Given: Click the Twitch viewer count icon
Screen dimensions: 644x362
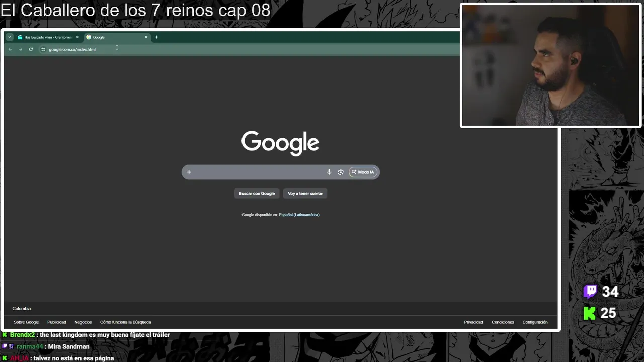Looking at the screenshot, I should coord(590,292).
